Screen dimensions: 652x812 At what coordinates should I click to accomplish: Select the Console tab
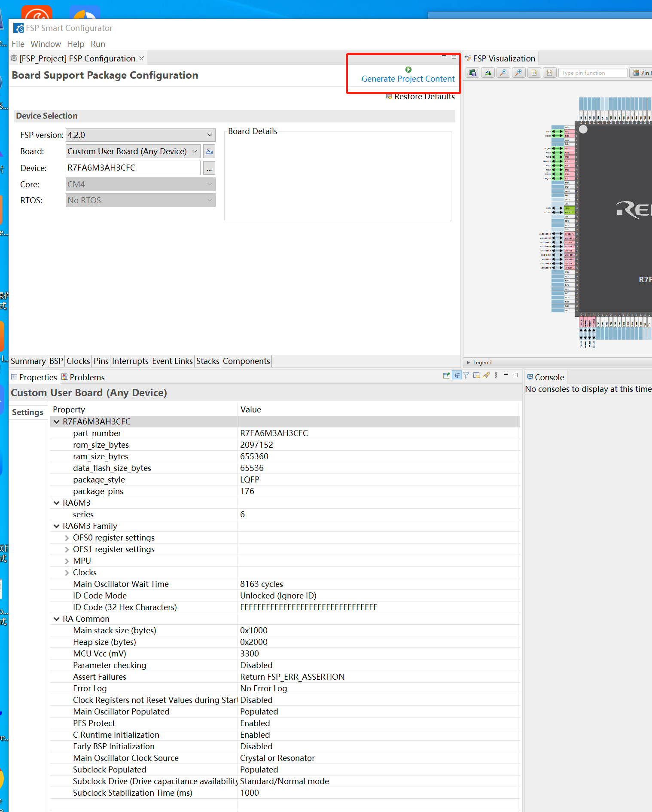(x=545, y=377)
